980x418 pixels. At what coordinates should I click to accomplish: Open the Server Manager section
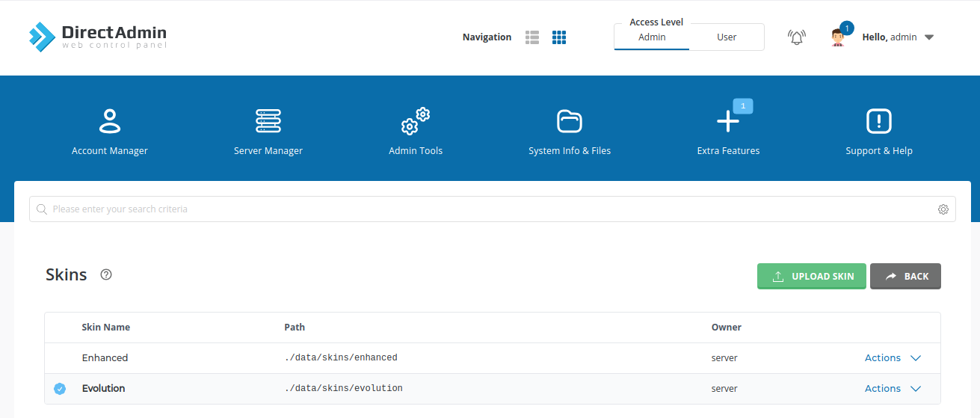(x=268, y=121)
